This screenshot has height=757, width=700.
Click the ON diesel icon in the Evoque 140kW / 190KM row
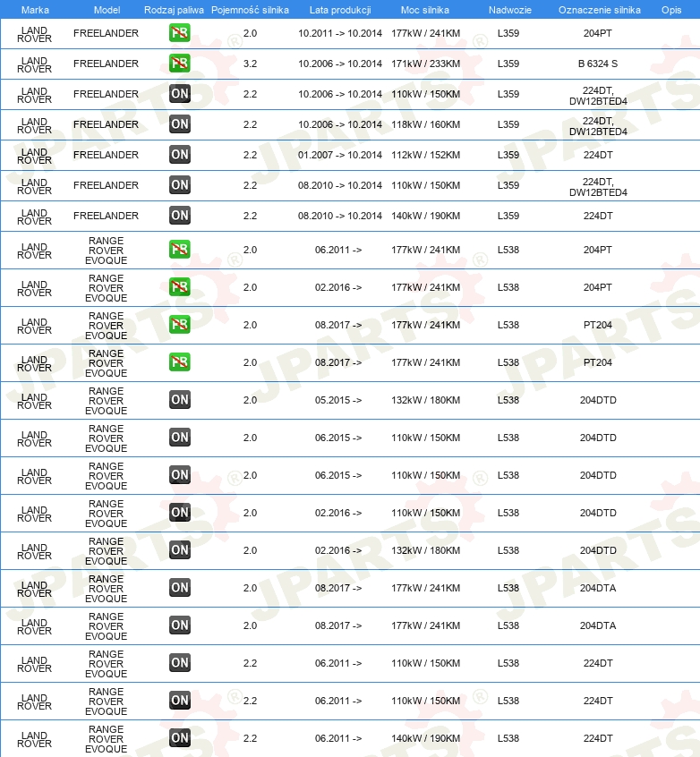(x=180, y=738)
